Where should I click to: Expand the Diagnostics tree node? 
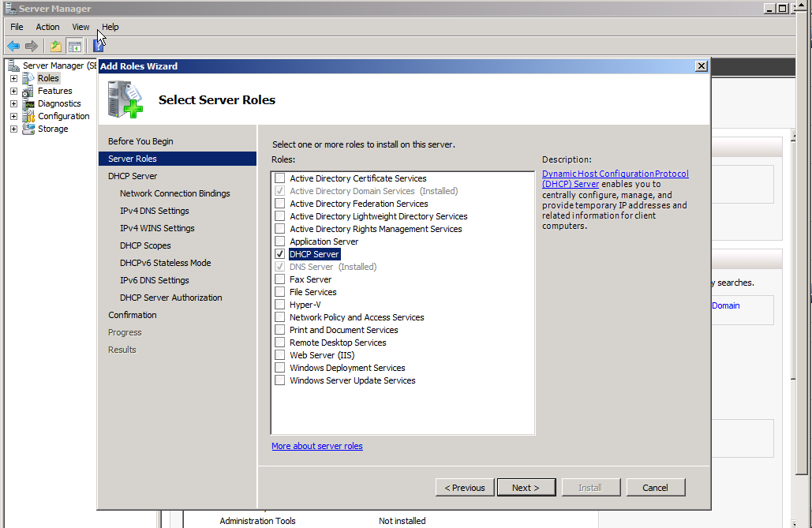(x=14, y=103)
